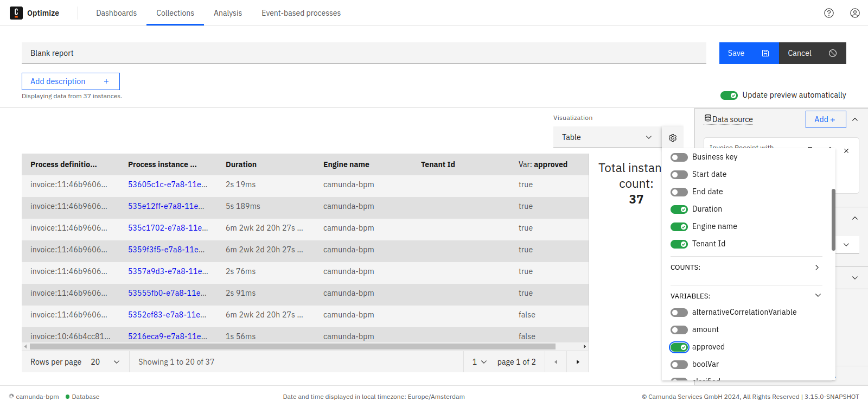
Task: Open Rows per page dropdown
Action: point(106,362)
